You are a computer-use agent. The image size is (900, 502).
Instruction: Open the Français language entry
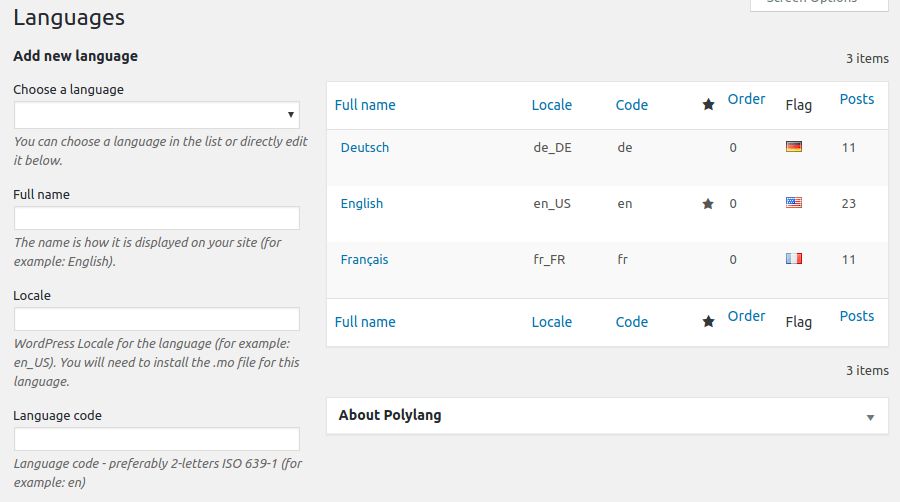pyautogui.click(x=364, y=259)
